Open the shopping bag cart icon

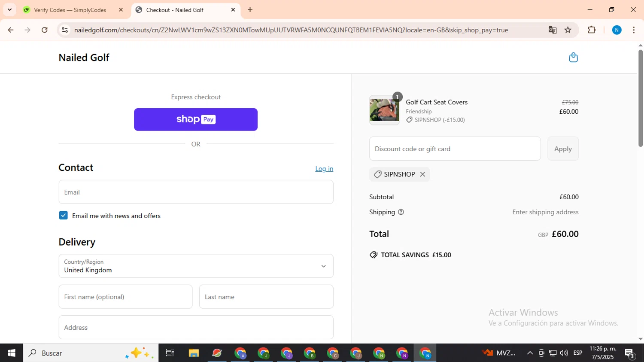573,58
